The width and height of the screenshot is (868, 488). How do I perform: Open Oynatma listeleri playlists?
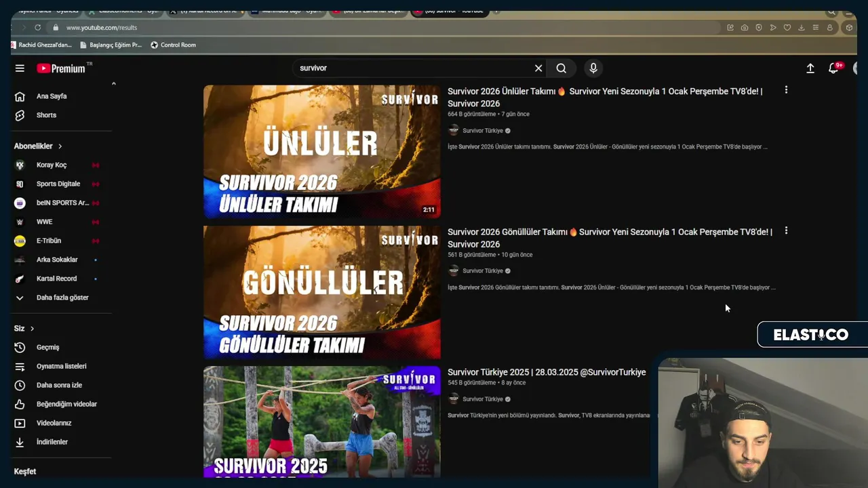click(61, 367)
